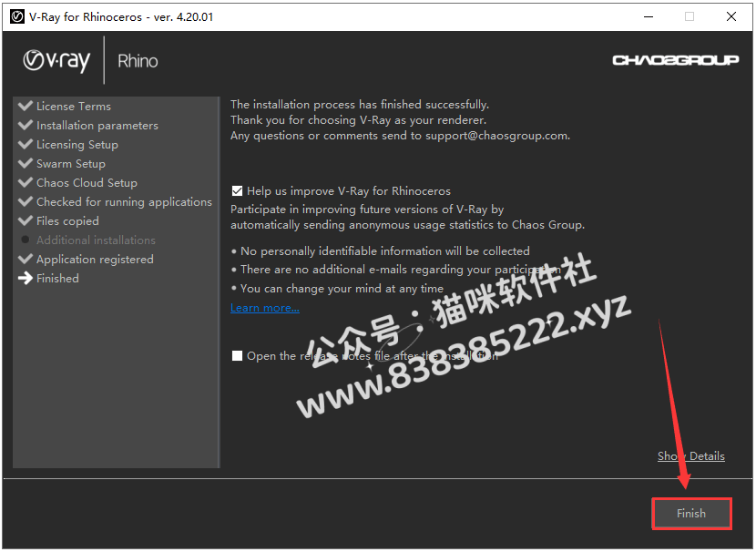The image size is (756, 552).
Task: Click bullet icon beside Additional installations
Action: pyautogui.click(x=26, y=240)
